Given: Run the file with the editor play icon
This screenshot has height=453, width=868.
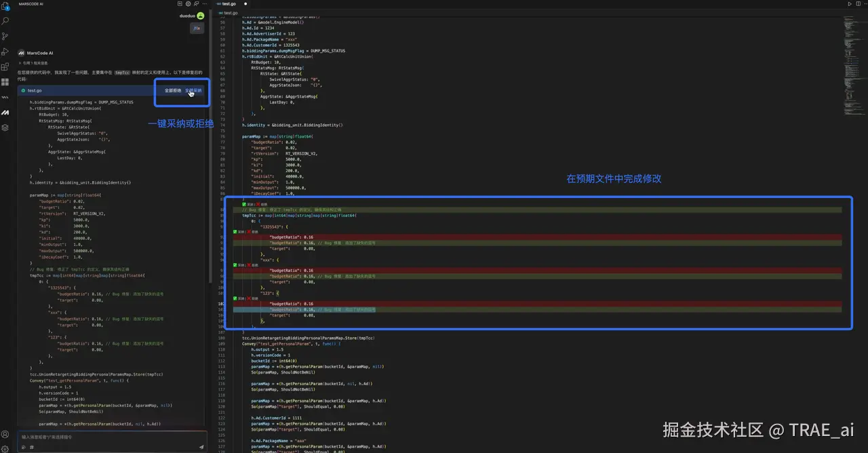Looking at the screenshot, I should pyautogui.click(x=849, y=3).
